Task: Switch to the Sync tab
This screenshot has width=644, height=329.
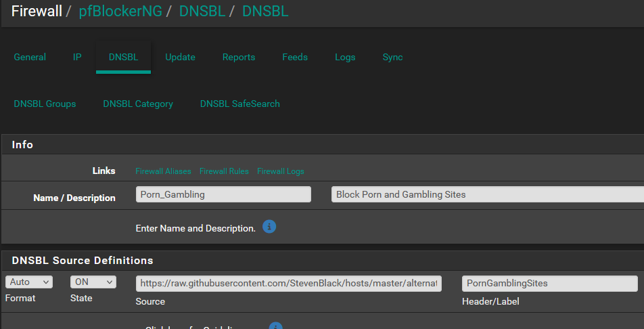Action: point(392,57)
